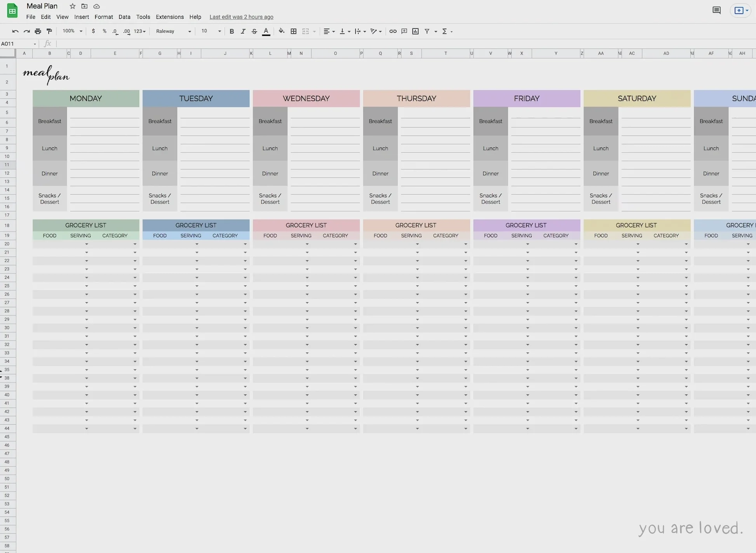The height and width of the screenshot is (553, 756).
Task: Insert a chart with the chart icon
Action: tap(415, 31)
